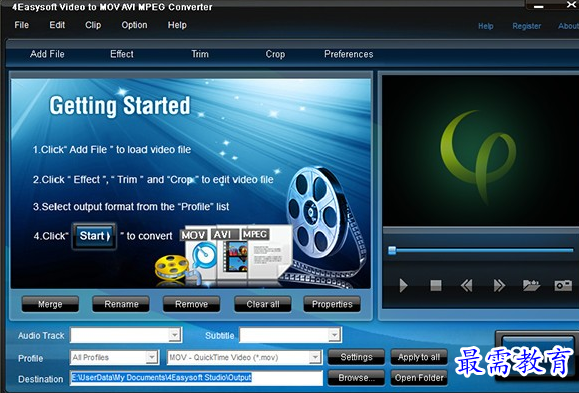Screen dimensions: 579x393
Task: Click the rewind double-arrow icon
Action: click(x=466, y=286)
